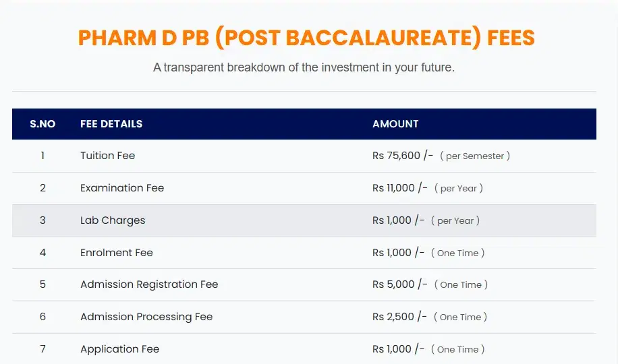This screenshot has width=618, height=364.
Task: Click the transparent breakdown subtitle text
Action: click(x=304, y=68)
